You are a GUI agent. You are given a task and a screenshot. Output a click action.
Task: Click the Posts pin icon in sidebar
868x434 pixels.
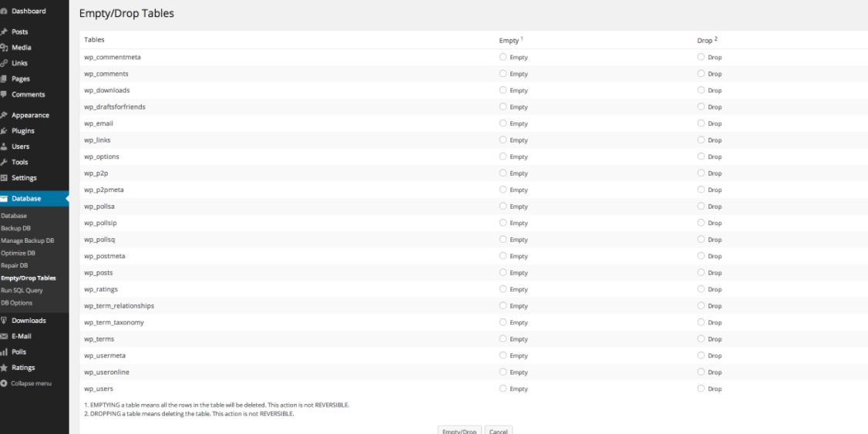coord(4,32)
